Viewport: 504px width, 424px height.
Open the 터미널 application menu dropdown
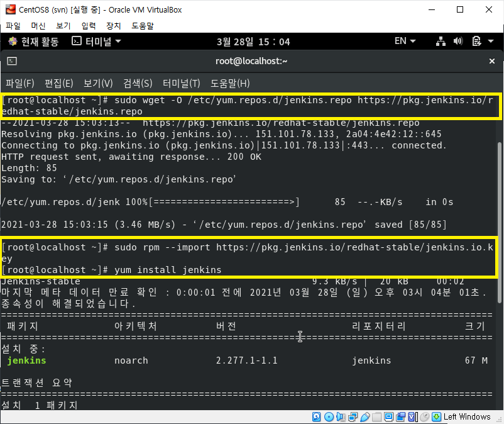click(x=96, y=42)
